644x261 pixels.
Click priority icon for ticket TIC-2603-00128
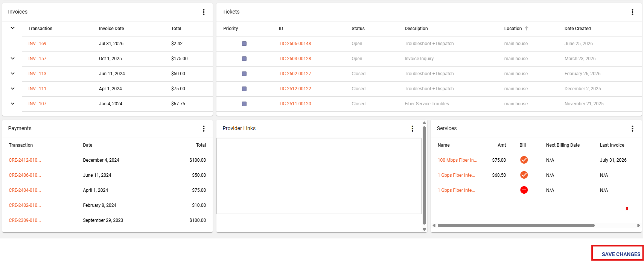[x=244, y=59]
